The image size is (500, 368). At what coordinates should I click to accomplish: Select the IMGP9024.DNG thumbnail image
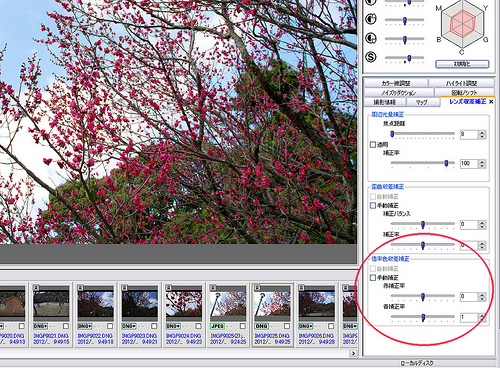pos(184,304)
